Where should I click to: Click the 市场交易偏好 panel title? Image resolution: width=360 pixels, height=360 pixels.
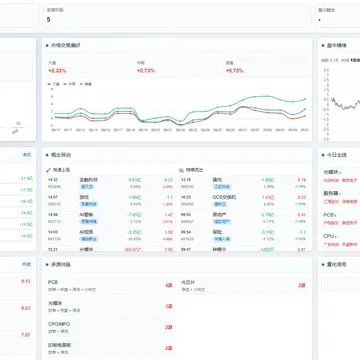pos(65,45)
